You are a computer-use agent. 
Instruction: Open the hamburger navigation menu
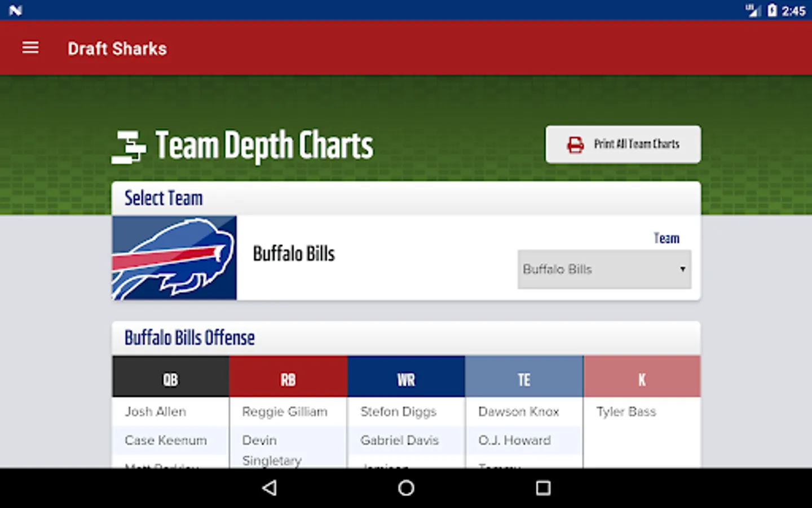click(x=30, y=48)
